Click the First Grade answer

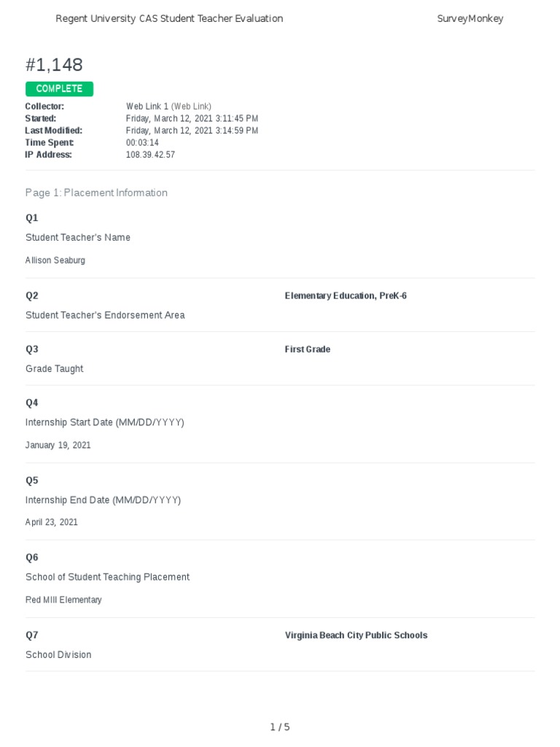point(308,349)
